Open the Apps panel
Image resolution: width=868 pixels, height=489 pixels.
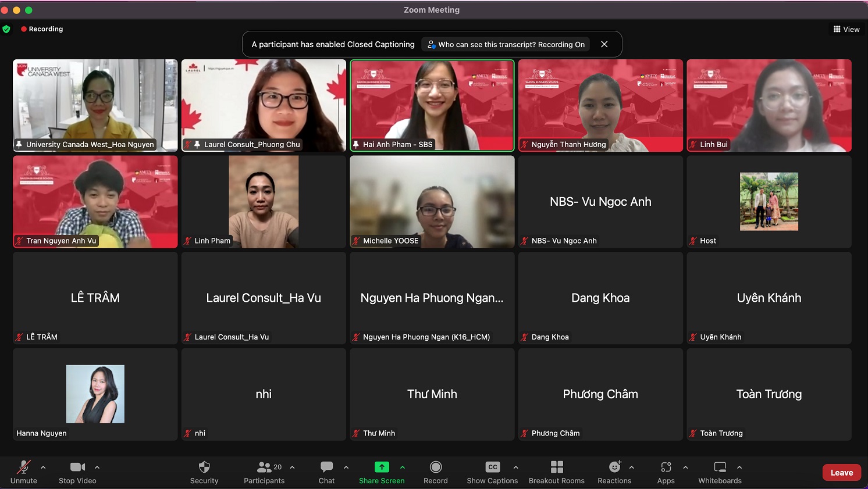[x=666, y=472]
